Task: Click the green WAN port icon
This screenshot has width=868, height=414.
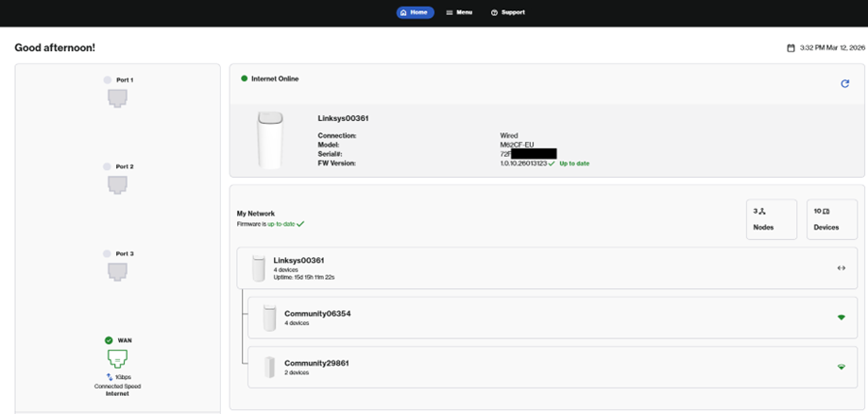Action: click(117, 358)
